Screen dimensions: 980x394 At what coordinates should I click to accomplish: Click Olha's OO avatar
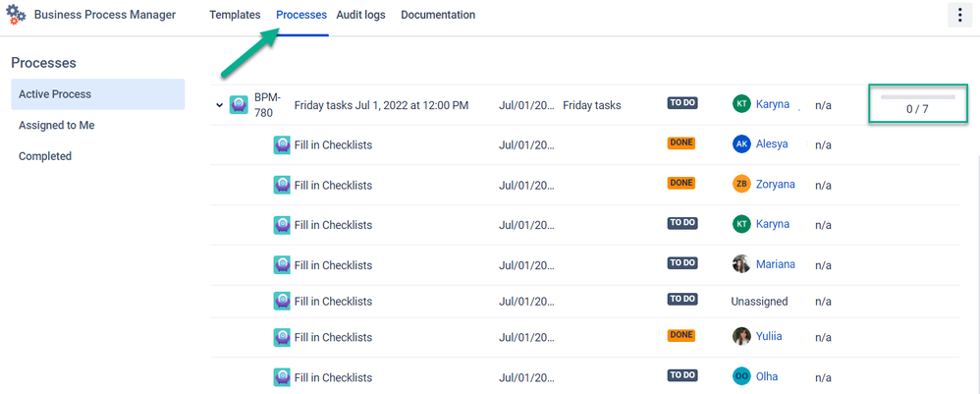pos(741,376)
